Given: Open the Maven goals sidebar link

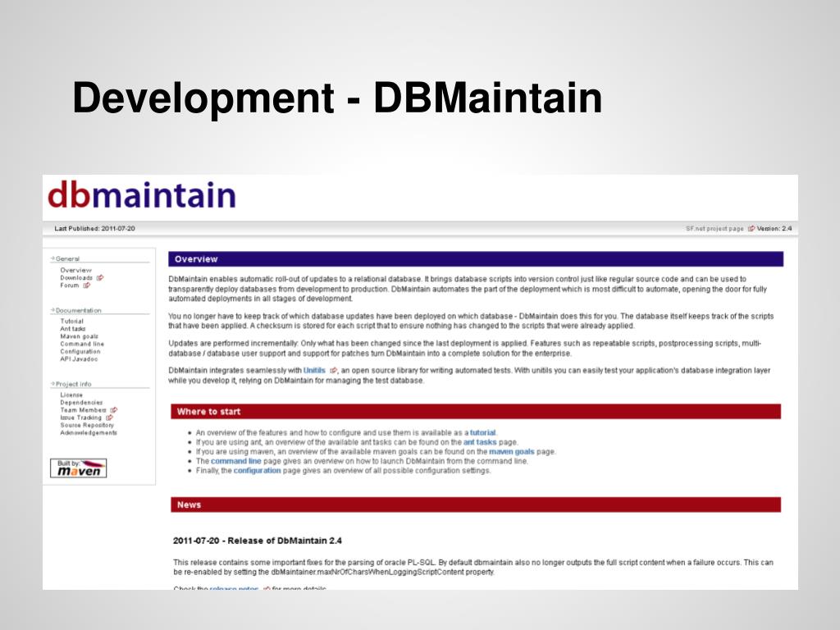Looking at the screenshot, I should 79,336.
